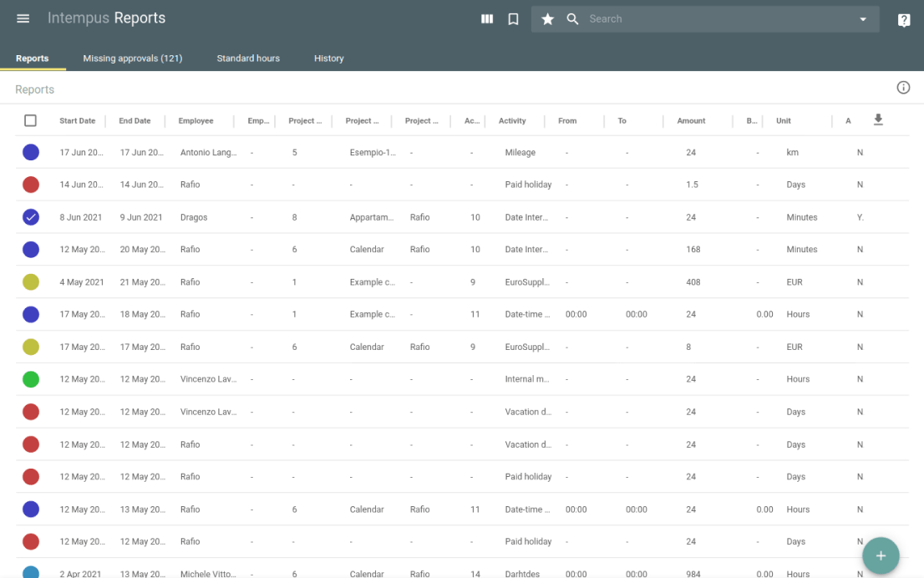Open the hamburger navigation menu
Image resolution: width=924 pixels, height=578 pixels.
(23, 18)
